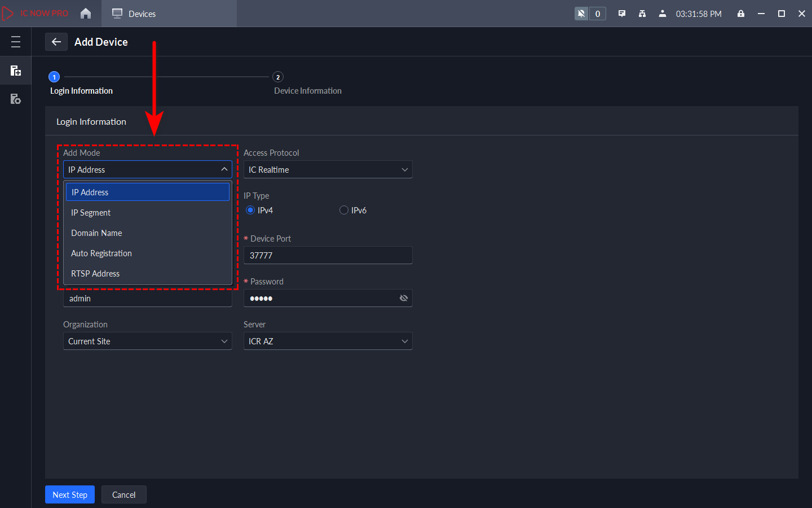Open the user account icon
The width and height of the screenshot is (812, 508).
click(663, 14)
